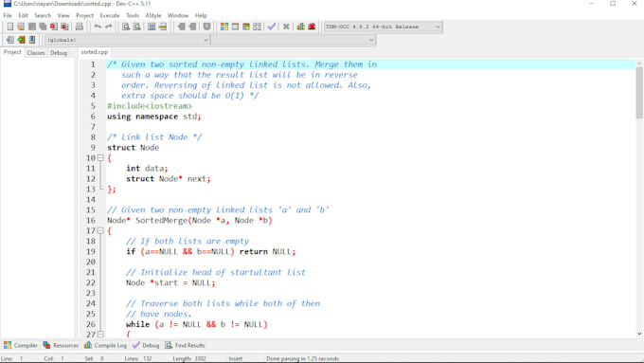Switch to the Project sidebar tab
644x363 pixels.
coord(12,52)
